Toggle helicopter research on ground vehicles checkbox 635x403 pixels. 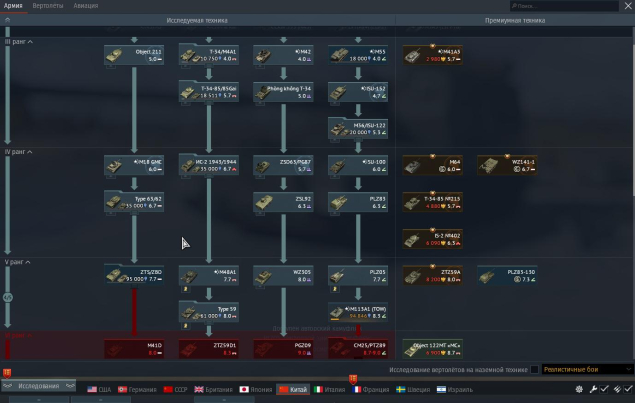tap(535, 370)
